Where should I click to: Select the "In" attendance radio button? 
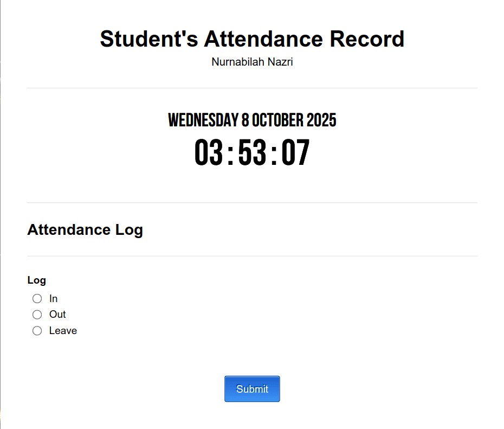click(37, 298)
